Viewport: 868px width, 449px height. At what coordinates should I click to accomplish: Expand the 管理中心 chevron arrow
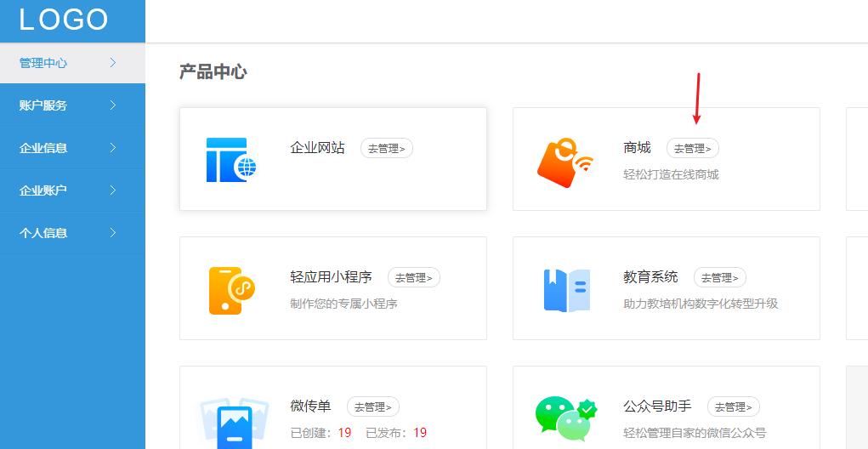click(113, 63)
